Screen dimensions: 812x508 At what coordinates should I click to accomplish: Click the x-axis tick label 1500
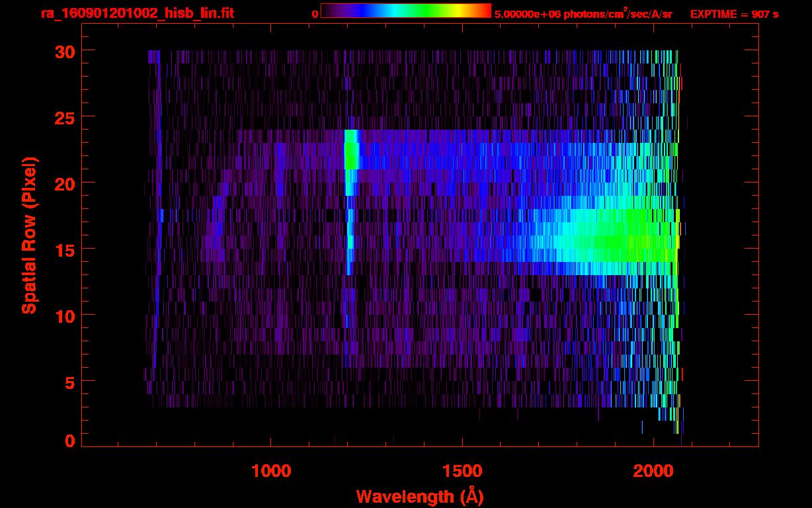462,471
